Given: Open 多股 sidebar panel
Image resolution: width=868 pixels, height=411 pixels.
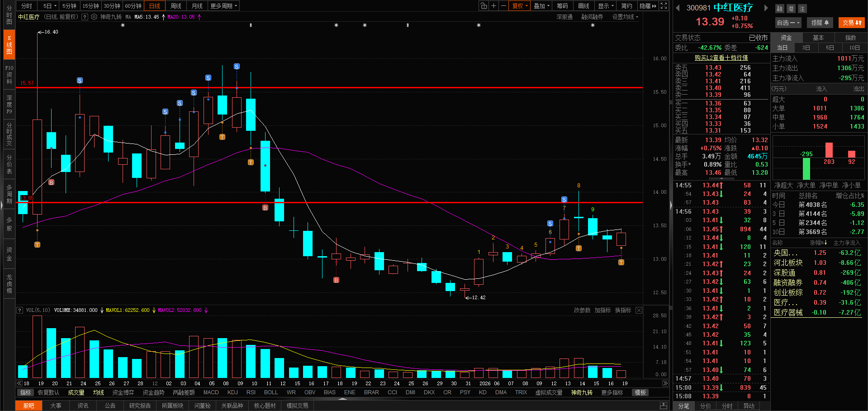Looking at the screenshot, I should click(x=9, y=224).
